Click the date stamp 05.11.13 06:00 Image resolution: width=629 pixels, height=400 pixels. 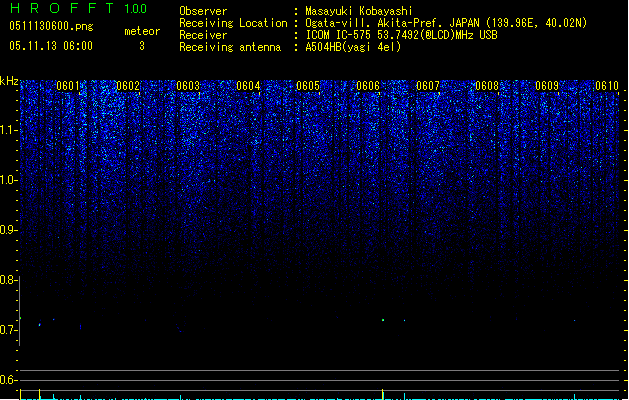pos(51,46)
